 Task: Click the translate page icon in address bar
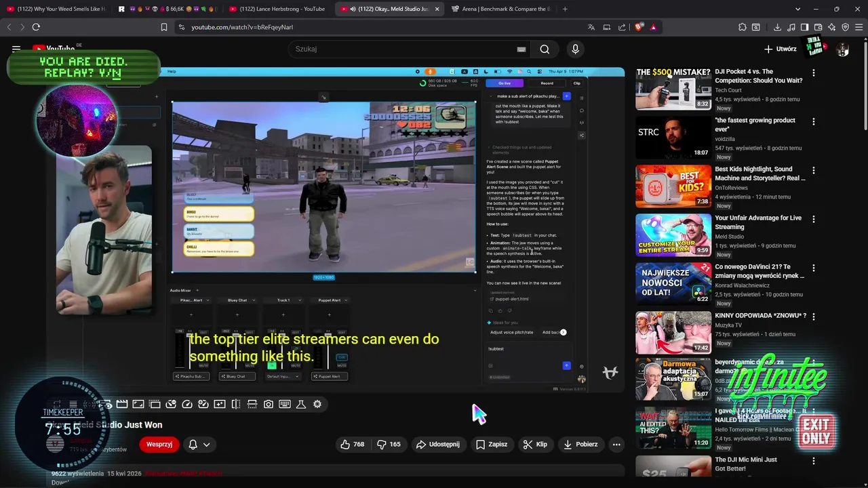(x=591, y=27)
